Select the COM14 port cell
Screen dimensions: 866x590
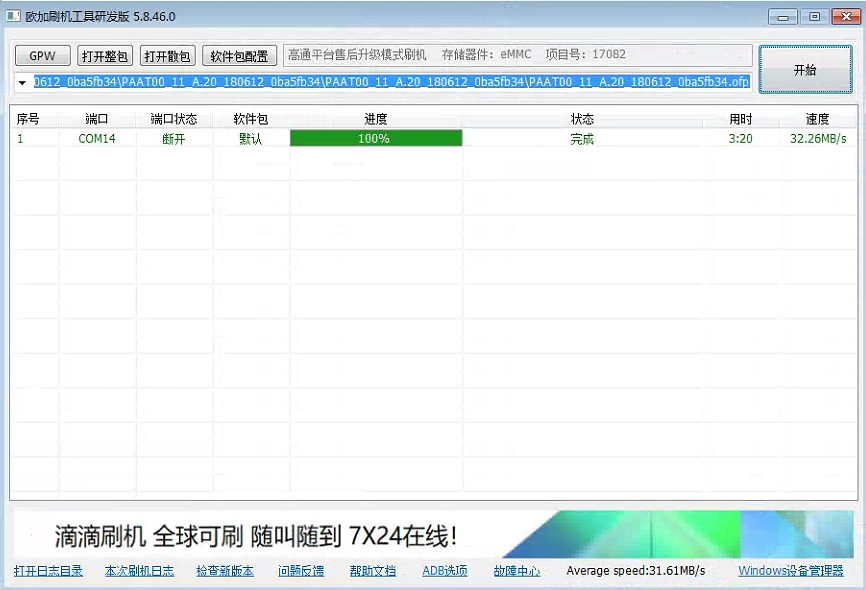pyautogui.click(x=97, y=139)
